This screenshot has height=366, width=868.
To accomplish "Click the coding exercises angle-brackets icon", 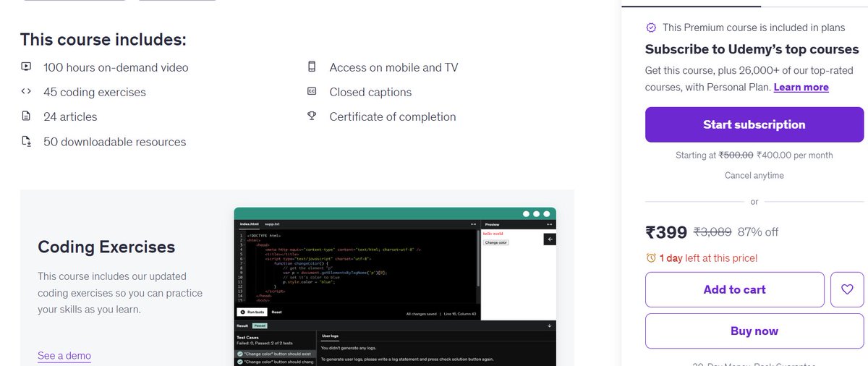I will 26,92.
